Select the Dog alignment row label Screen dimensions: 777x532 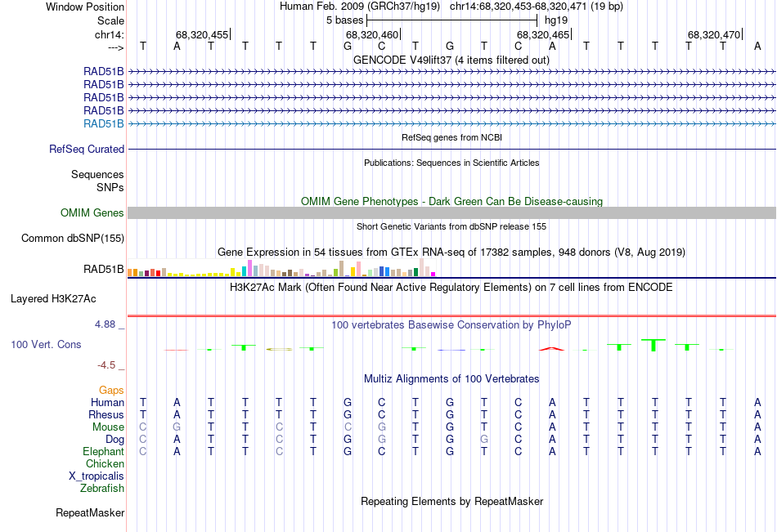[x=115, y=440]
